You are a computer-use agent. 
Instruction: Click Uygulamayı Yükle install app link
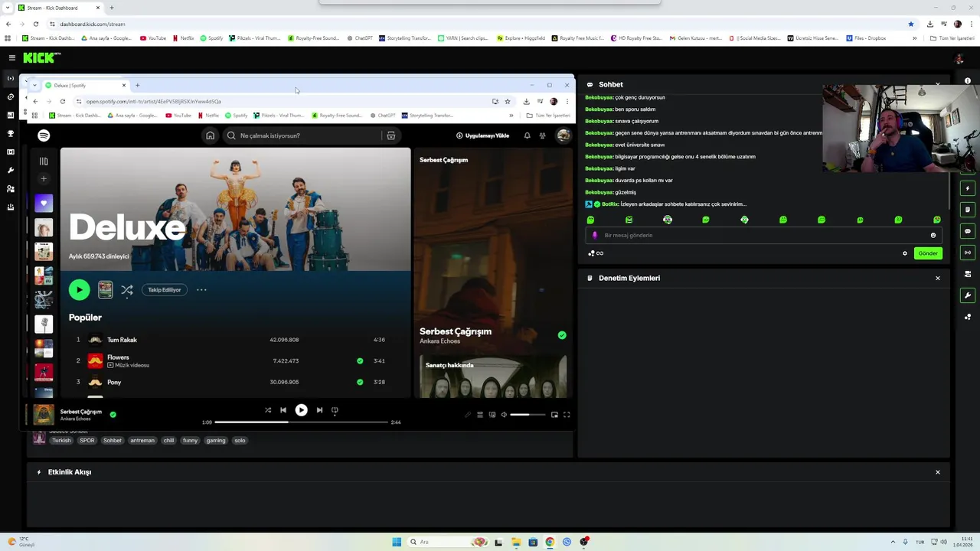click(482, 135)
